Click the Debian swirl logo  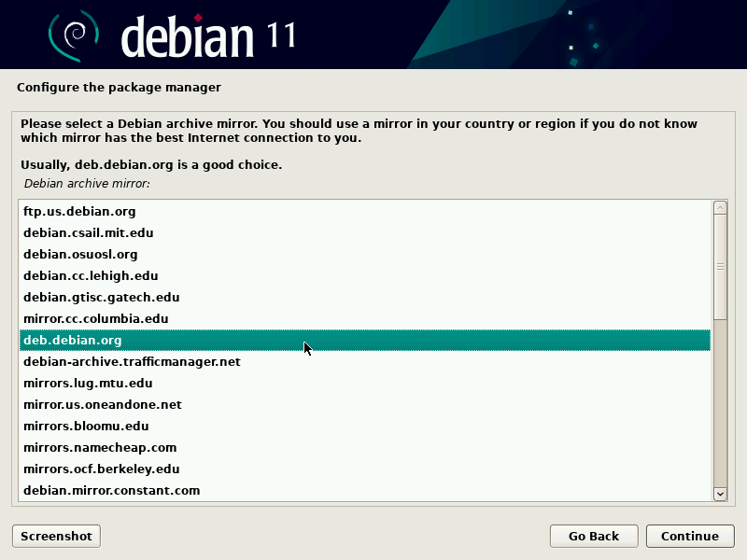(70, 31)
